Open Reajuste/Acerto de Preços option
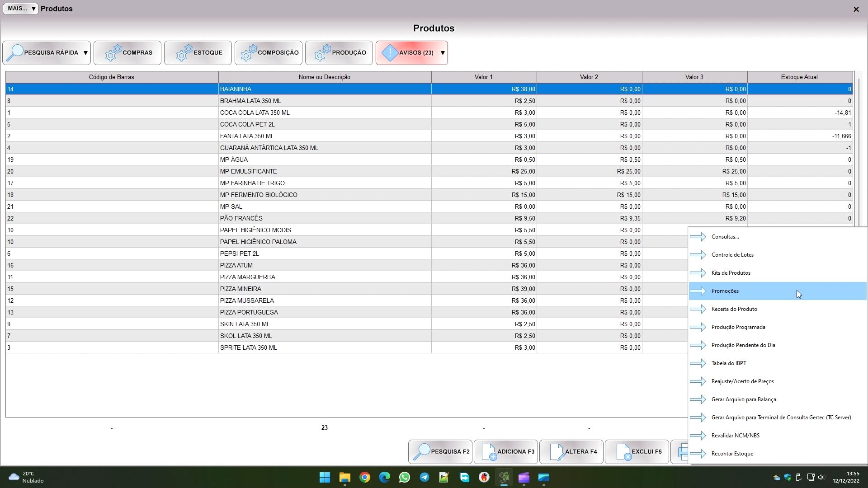The height and width of the screenshot is (488, 868). (x=742, y=381)
